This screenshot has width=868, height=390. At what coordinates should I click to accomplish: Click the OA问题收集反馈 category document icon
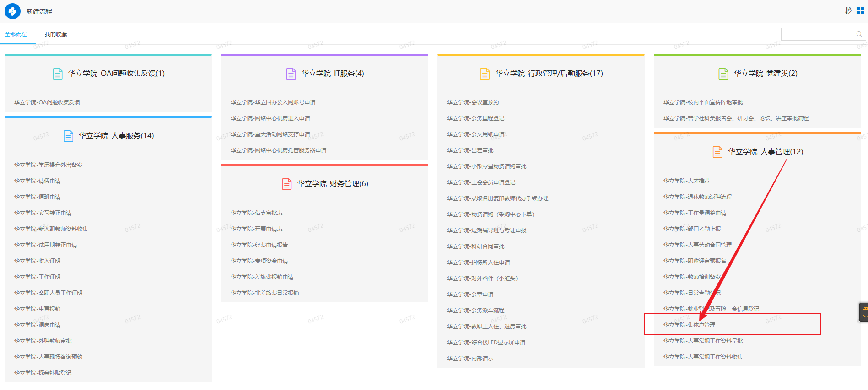pyautogui.click(x=58, y=74)
